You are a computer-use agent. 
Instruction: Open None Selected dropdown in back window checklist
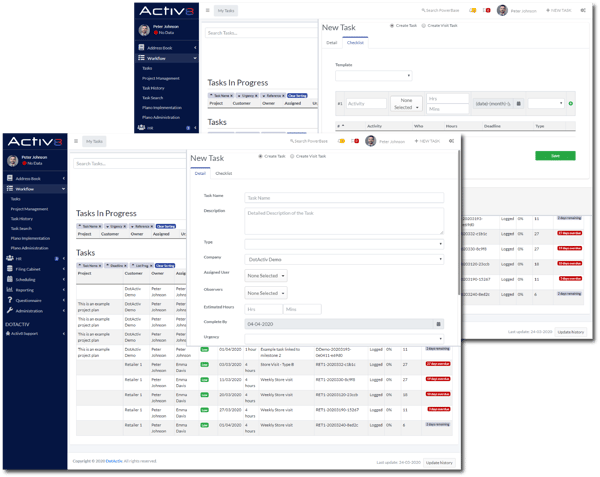[x=406, y=103]
